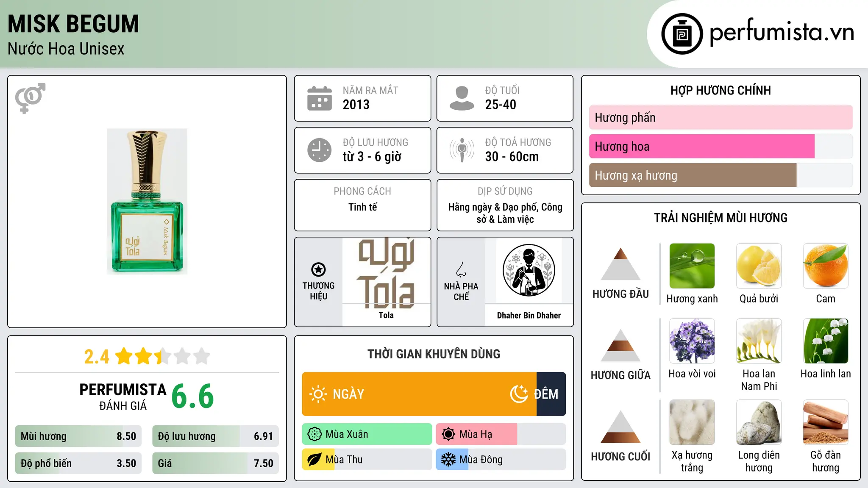Click the sillage projection icon
This screenshot has width=868, height=488.
click(462, 150)
